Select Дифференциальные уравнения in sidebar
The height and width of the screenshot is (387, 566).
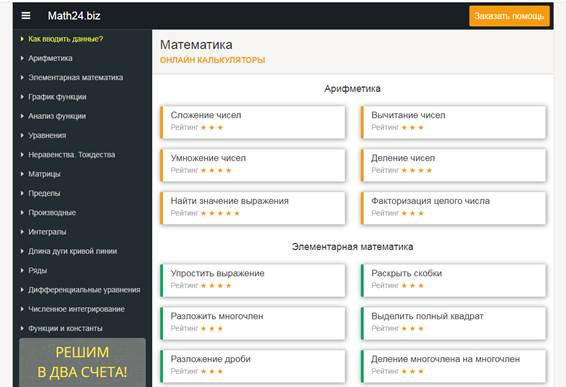point(84,290)
